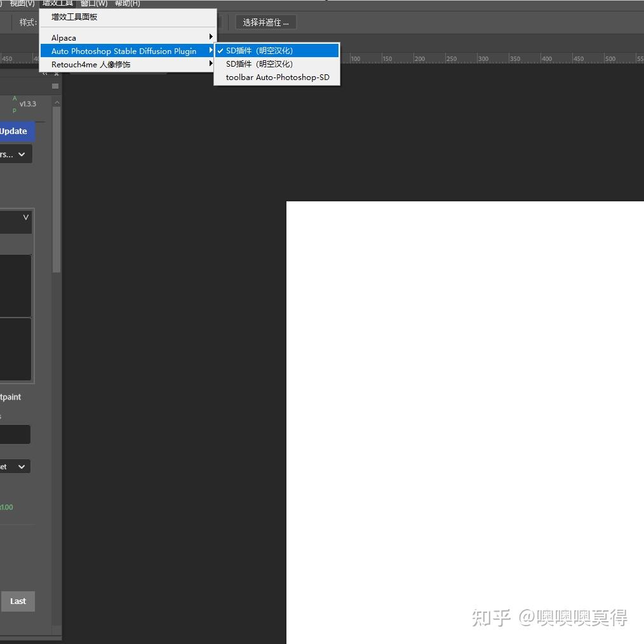The image size is (644, 644).
Task: Close the plugin panel using the X icon
Action: 57,73
